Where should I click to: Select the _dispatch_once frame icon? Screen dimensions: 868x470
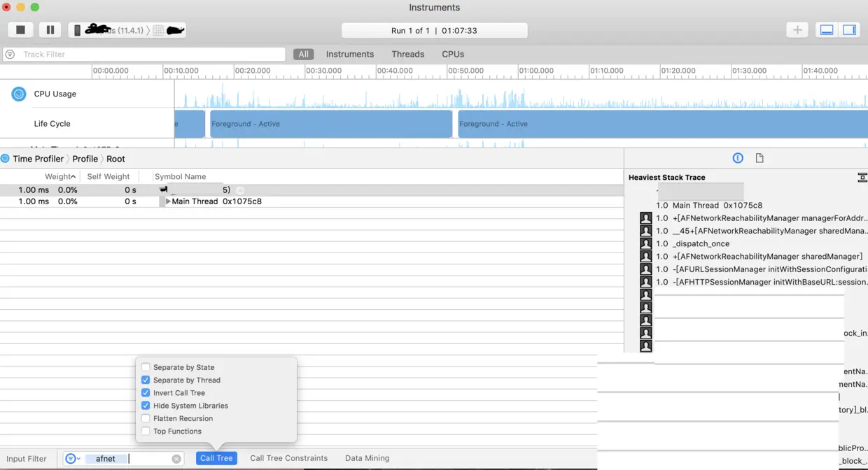(646, 243)
